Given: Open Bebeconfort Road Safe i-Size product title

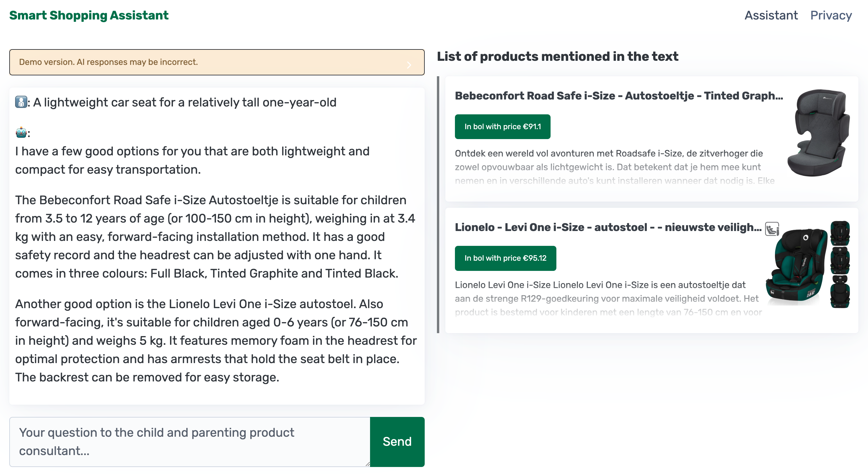Looking at the screenshot, I should click(x=619, y=95).
